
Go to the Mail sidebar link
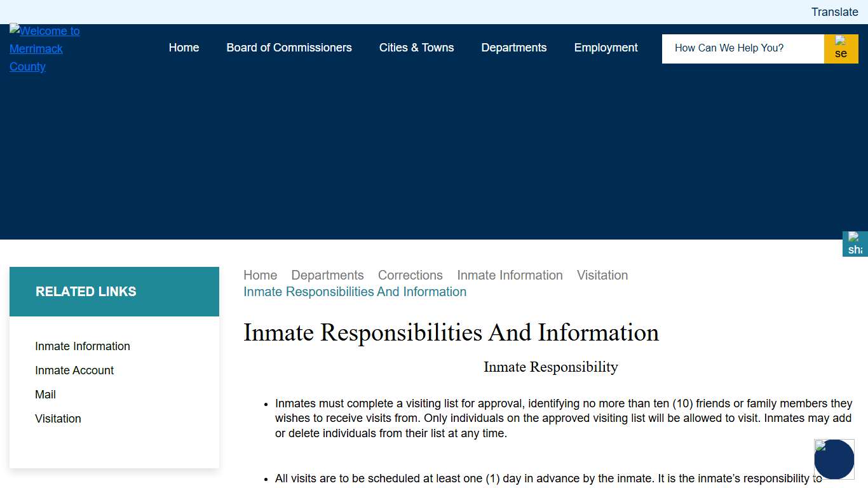pyautogui.click(x=45, y=395)
